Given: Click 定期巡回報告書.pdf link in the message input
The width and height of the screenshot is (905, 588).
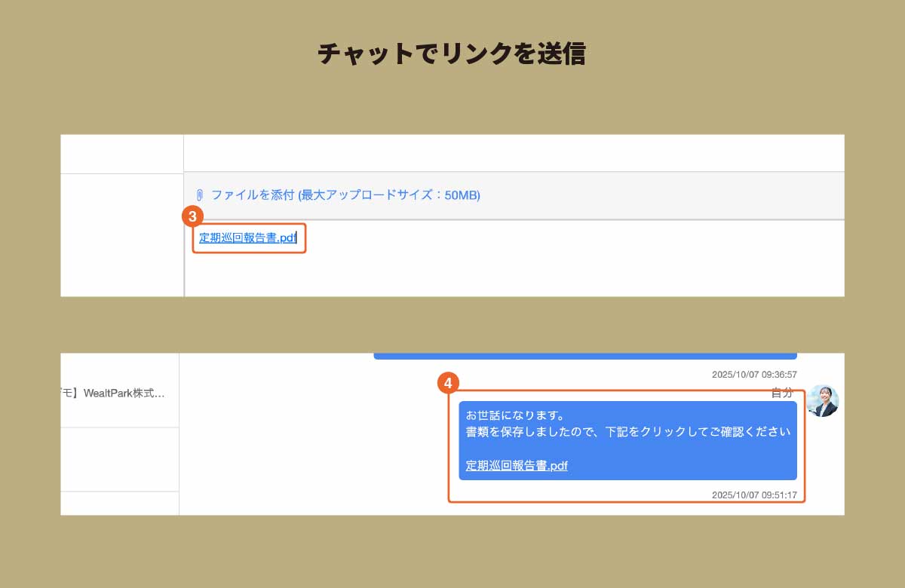Looking at the screenshot, I should tap(247, 238).
